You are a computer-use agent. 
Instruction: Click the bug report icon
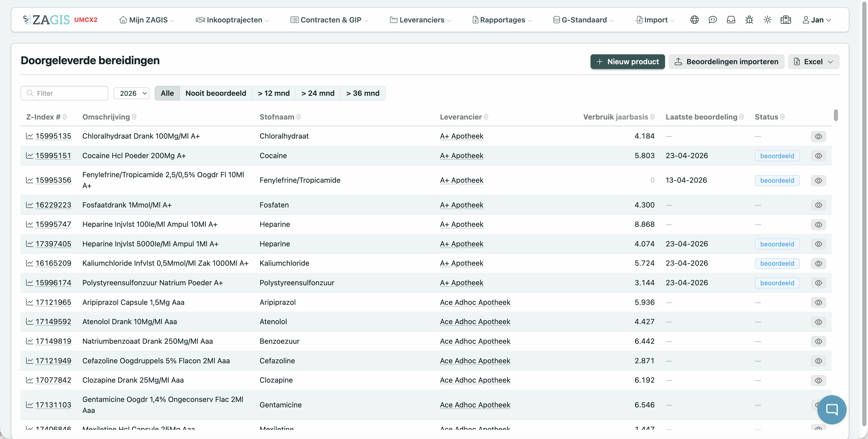(749, 20)
